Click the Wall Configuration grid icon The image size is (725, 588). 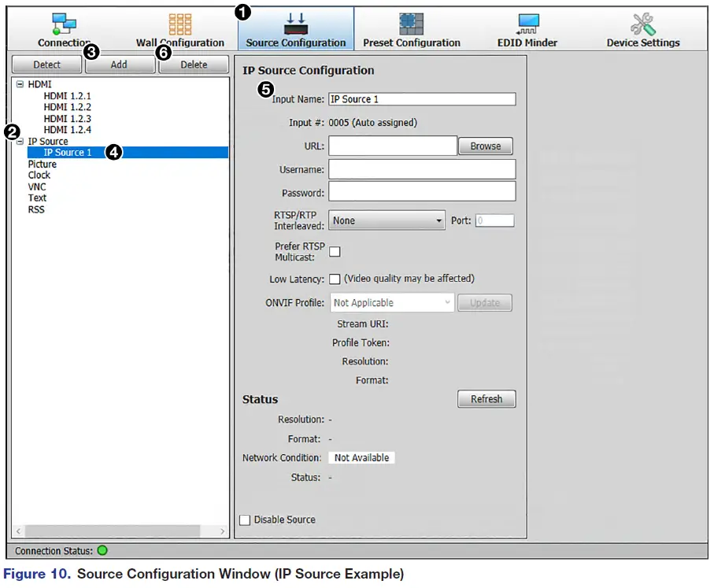179,24
